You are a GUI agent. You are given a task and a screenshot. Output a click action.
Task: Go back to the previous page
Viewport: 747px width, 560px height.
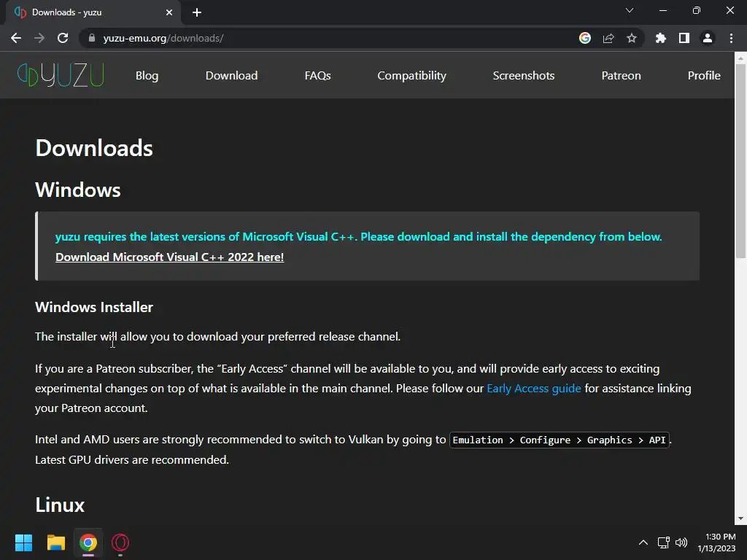coord(16,38)
